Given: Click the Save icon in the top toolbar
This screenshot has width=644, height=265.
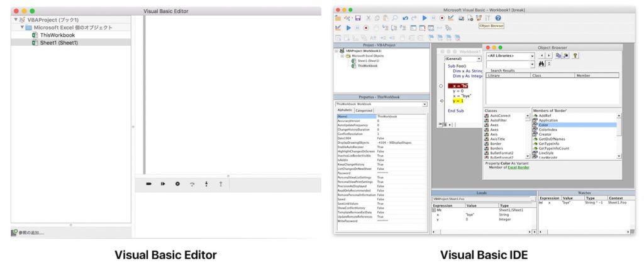Looking at the screenshot, I should tap(358, 18).
